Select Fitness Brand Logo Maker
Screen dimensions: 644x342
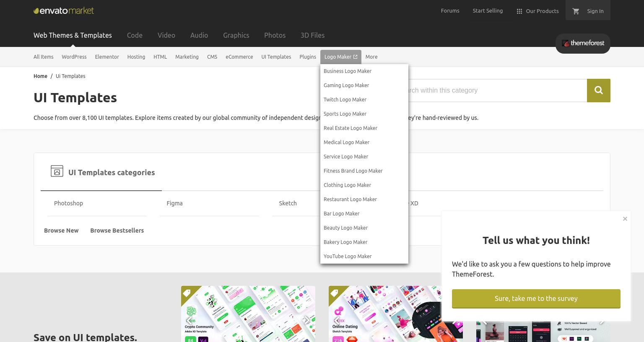pyautogui.click(x=364, y=171)
